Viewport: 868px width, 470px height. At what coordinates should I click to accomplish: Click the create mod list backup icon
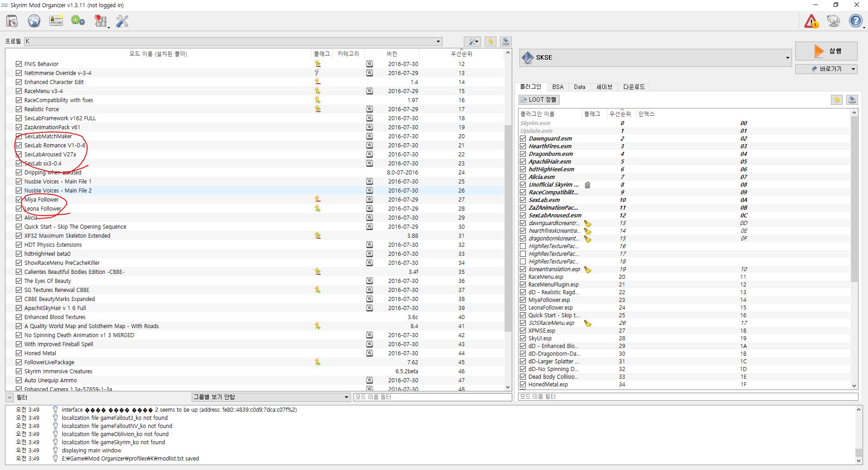coord(506,42)
